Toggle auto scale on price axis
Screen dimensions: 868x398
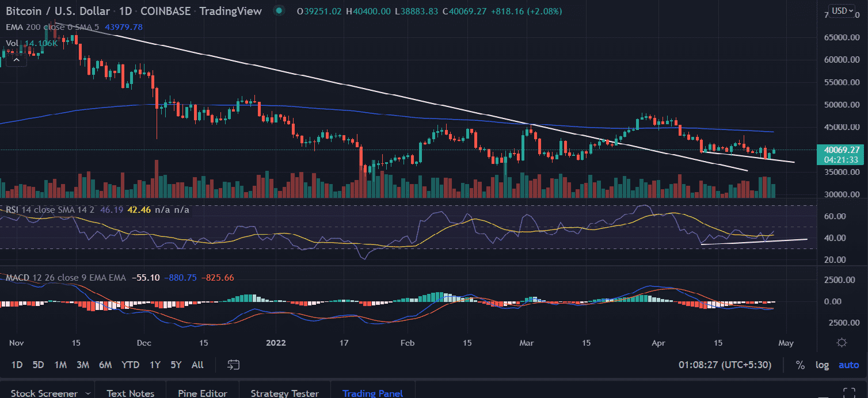848,365
